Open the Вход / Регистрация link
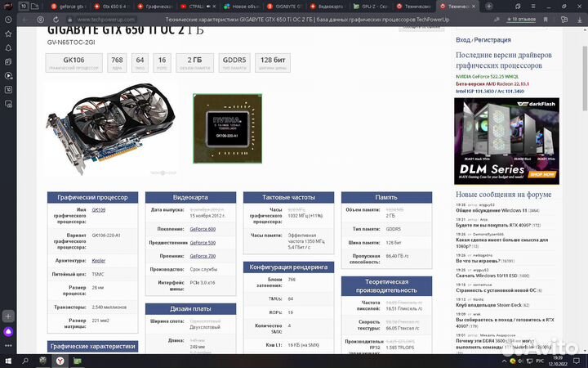 point(483,40)
